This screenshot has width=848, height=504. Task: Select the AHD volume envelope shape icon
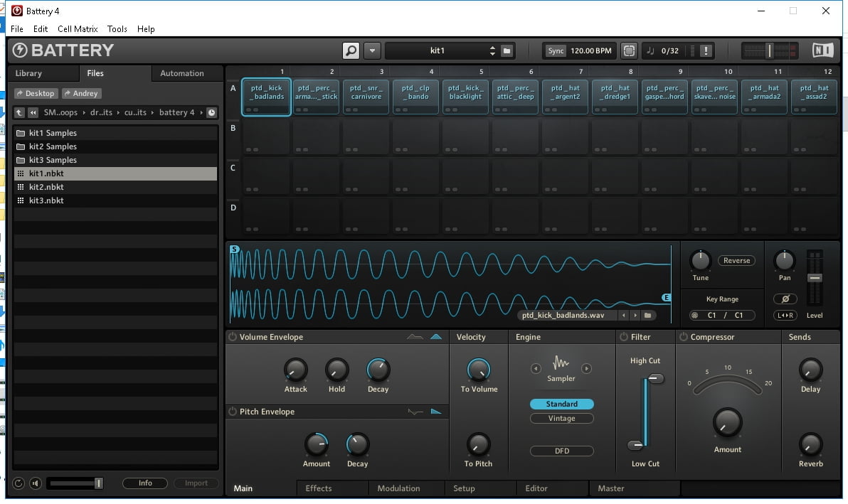click(x=415, y=337)
